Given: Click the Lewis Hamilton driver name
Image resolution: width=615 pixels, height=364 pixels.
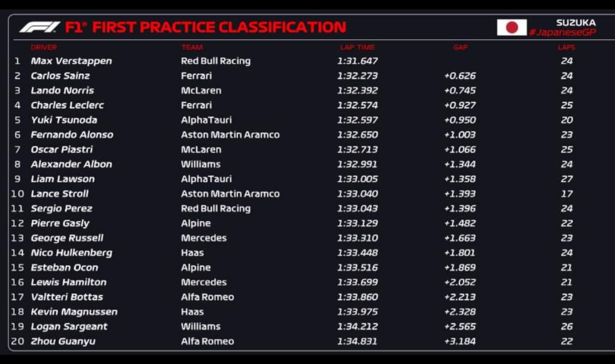Looking at the screenshot, I should click(x=68, y=282).
